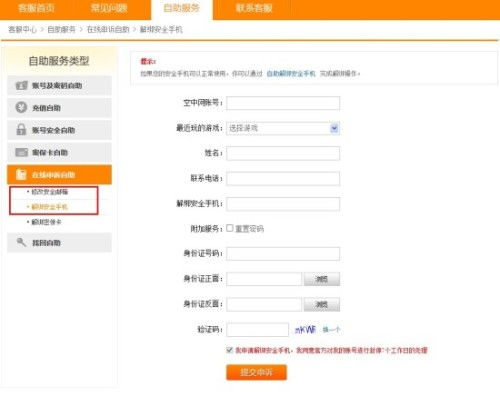Click the captcha image
This screenshot has height=396, width=500.
(x=305, y=330)
